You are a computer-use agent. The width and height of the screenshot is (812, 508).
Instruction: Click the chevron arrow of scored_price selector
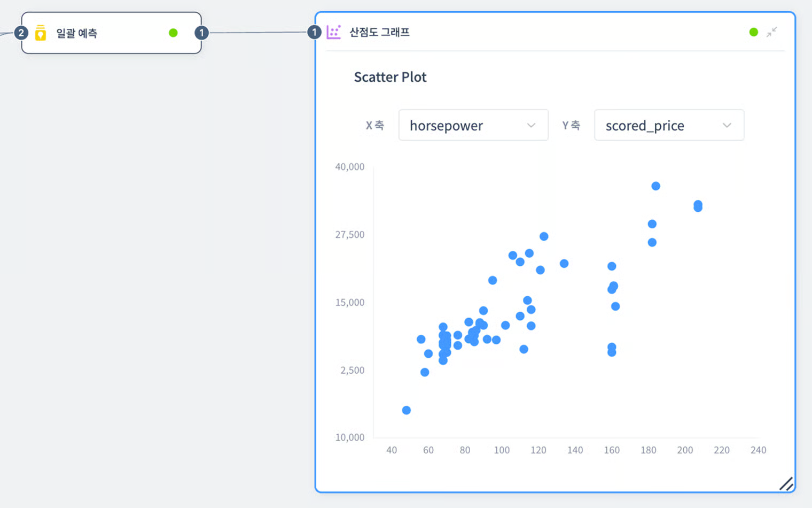[727, 125]
